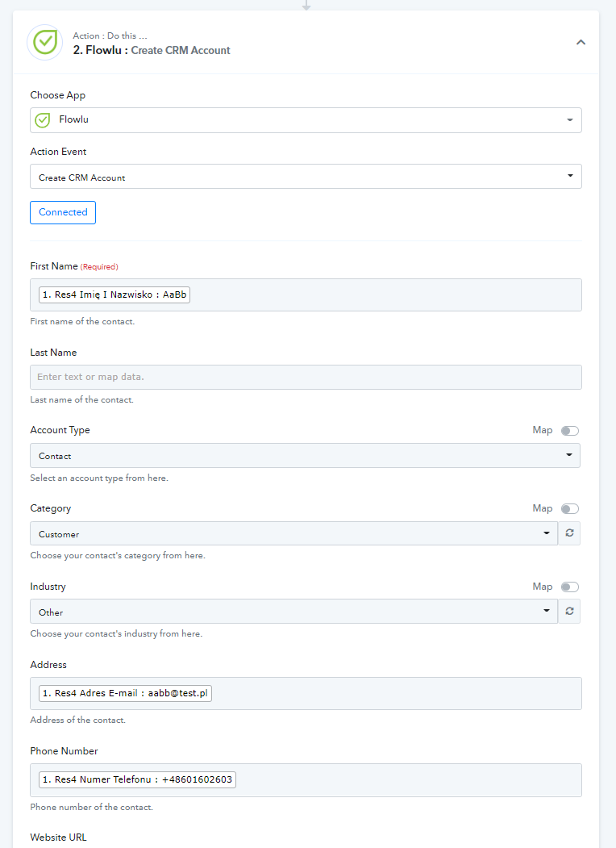Click the Last Name text field

point(306,377)
